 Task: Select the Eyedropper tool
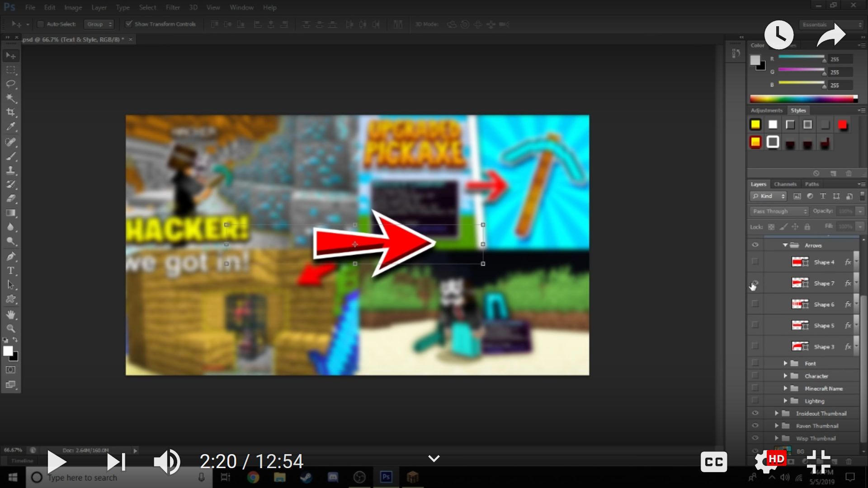pos(11,127)
